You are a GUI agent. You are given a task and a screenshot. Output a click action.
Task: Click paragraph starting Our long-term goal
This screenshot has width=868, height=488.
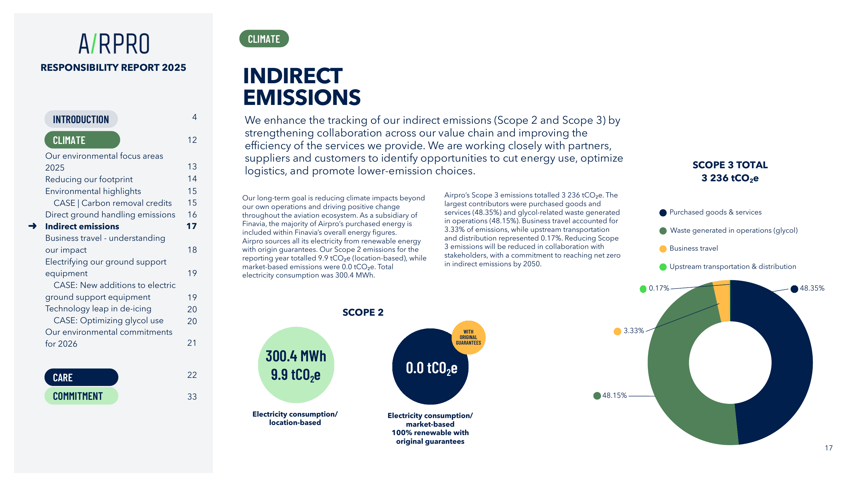click(334, 236)
